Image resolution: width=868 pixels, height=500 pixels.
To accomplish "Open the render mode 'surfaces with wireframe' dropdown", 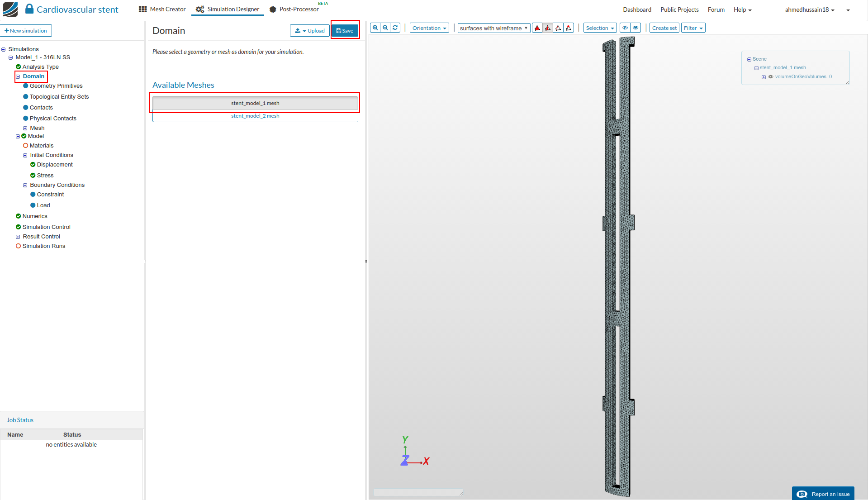I will pos(494,28).
